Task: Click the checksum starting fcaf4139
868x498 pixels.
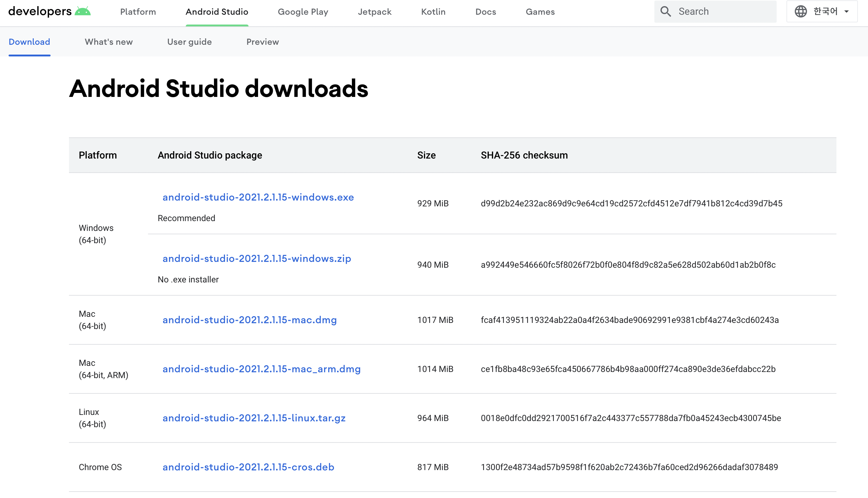Action: (630, 320)
